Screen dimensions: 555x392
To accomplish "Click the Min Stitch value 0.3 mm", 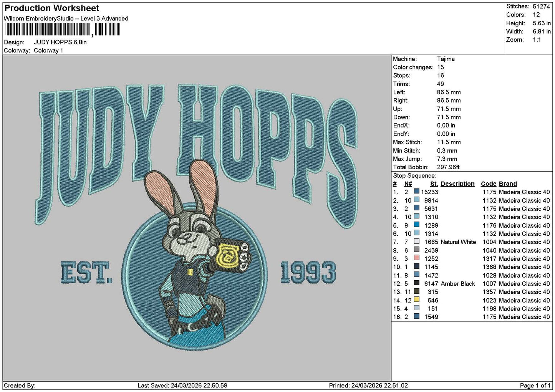I will [x=447, y=151].
